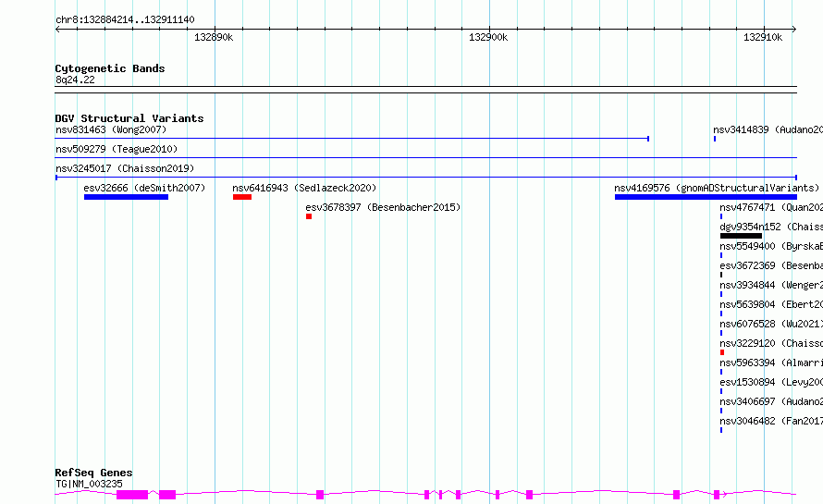Open variant dgv9354n152 label

[771, 227]
